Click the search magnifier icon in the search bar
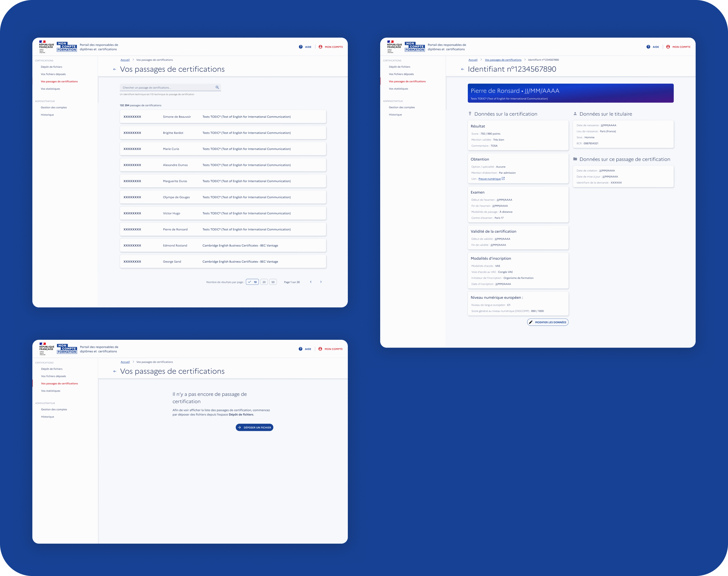Viewport: 728px width, 576px height. [x=217, y=87]
